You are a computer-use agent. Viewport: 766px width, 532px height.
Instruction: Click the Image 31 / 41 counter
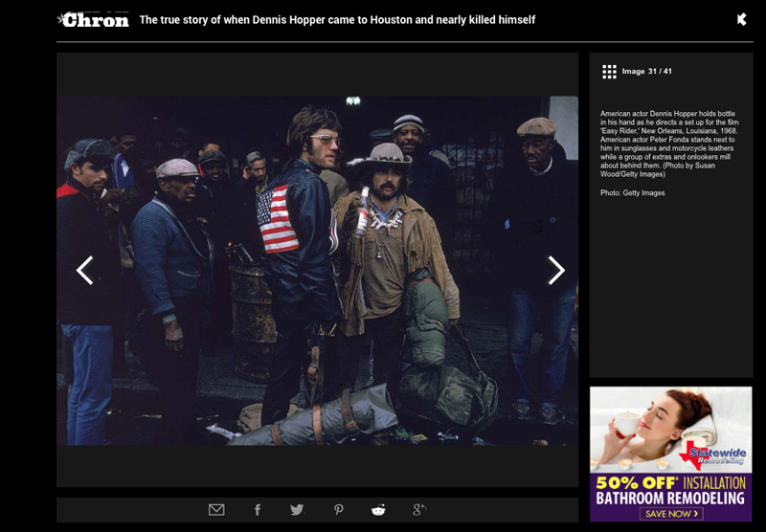647,72
